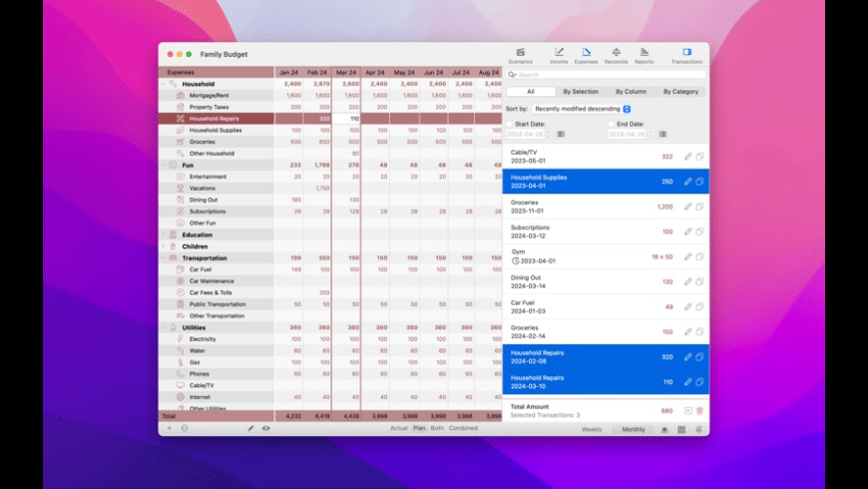
Task: Switch to Actual values view
Action: pos(398,428)
